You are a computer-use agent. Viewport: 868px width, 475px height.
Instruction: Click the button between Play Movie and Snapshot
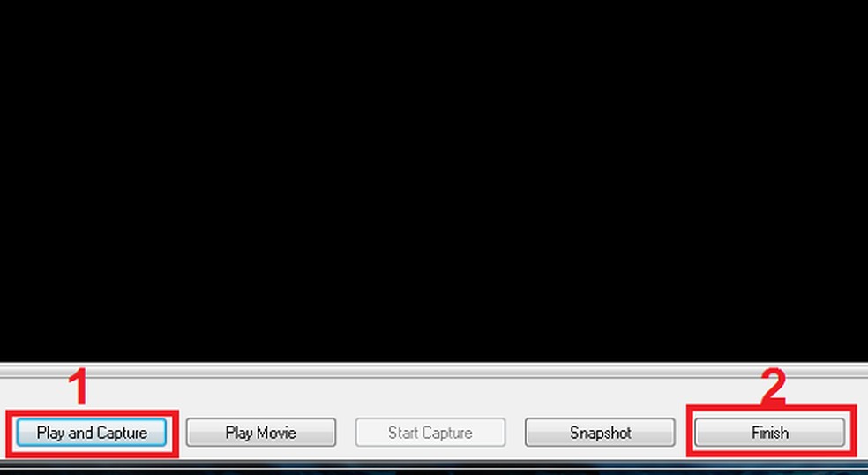(430, 433)
